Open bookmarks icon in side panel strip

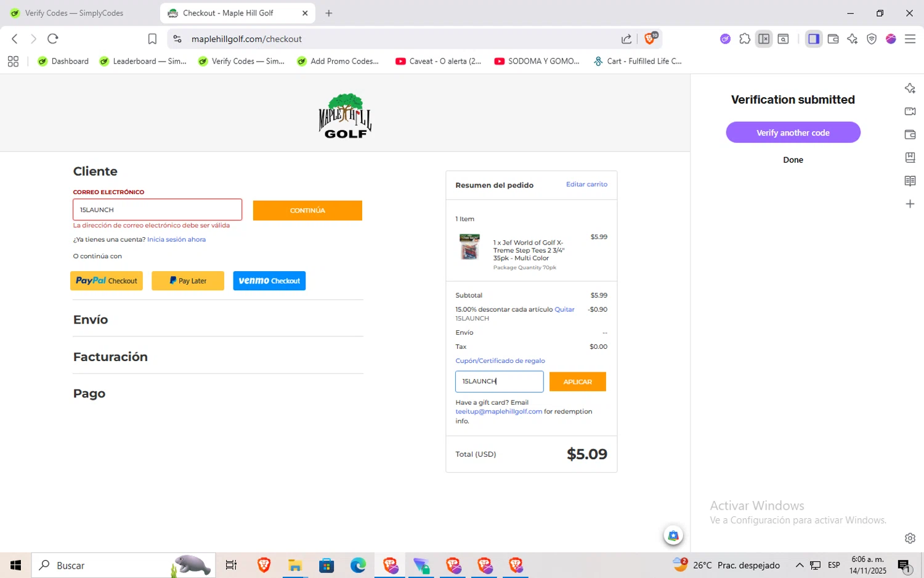pos(910,157)
